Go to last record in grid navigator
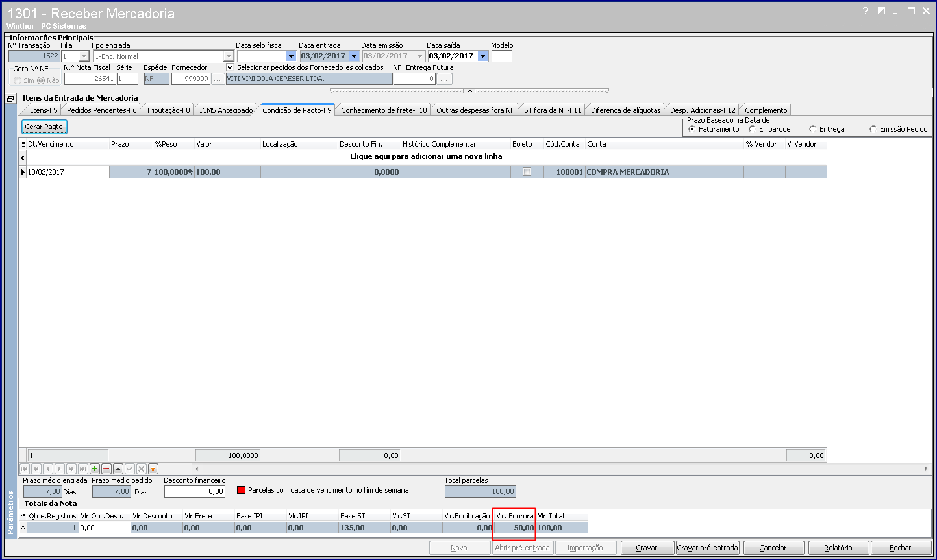This screenshot has width=937, height=560. (83, 469)
